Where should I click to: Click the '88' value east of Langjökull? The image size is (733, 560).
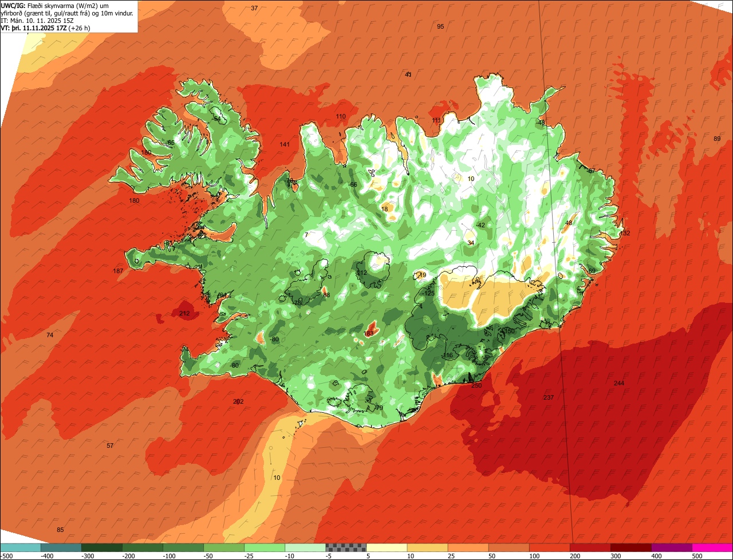tap(326, 295)
